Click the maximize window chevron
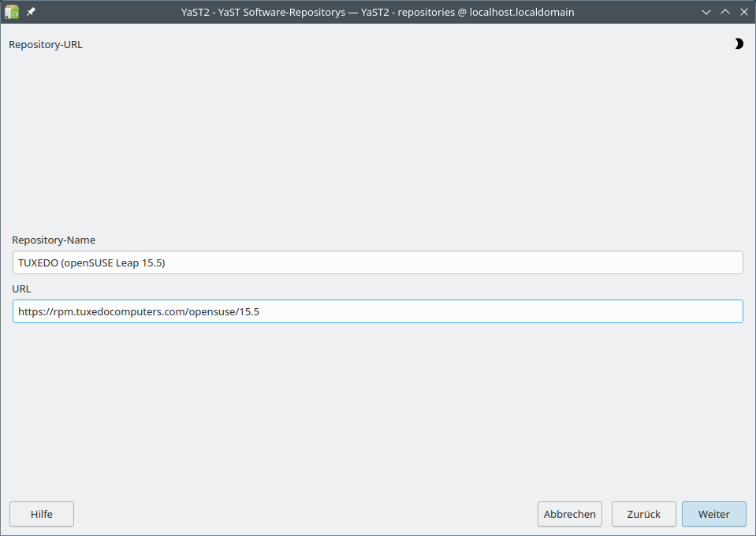 tap(725, 12)
